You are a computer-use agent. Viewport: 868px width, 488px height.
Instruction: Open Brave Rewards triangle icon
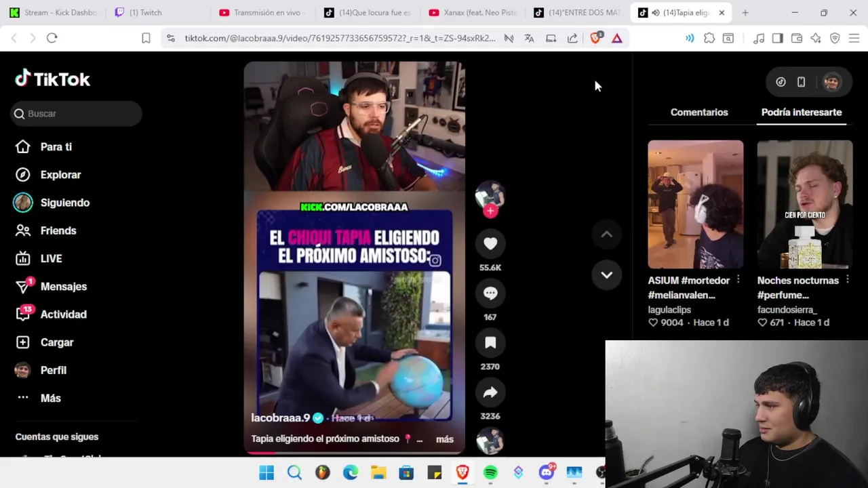(616, 38)
